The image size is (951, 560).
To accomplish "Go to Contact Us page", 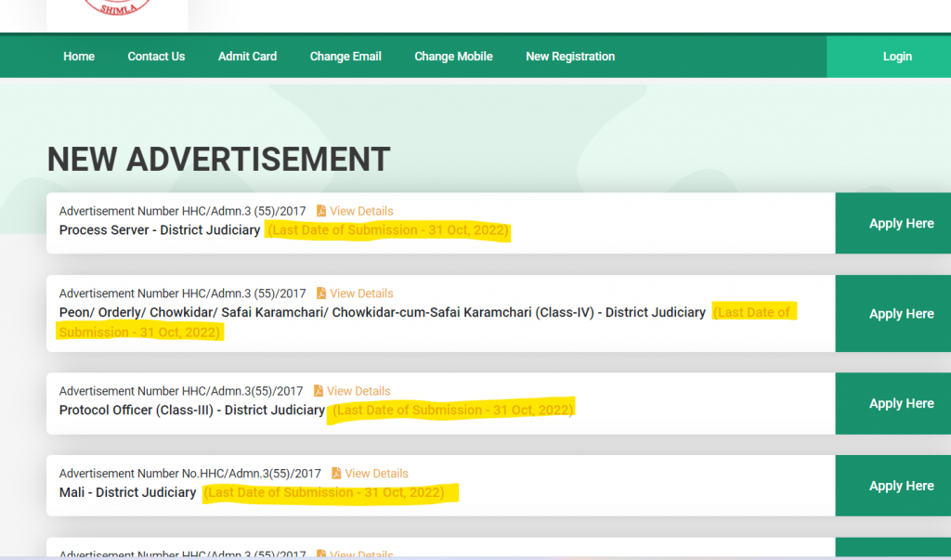I will tap(156, 57).
